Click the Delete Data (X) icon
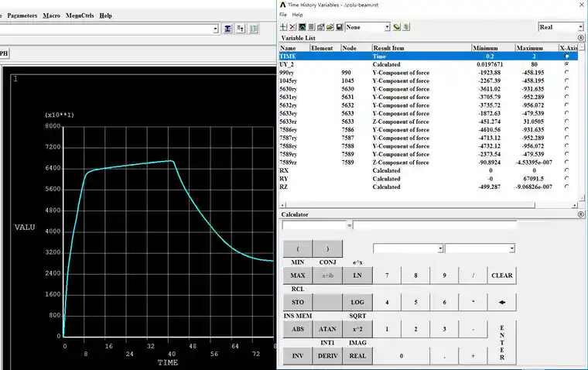The width and height of the screenshot is (588, 370). [292, 27]
